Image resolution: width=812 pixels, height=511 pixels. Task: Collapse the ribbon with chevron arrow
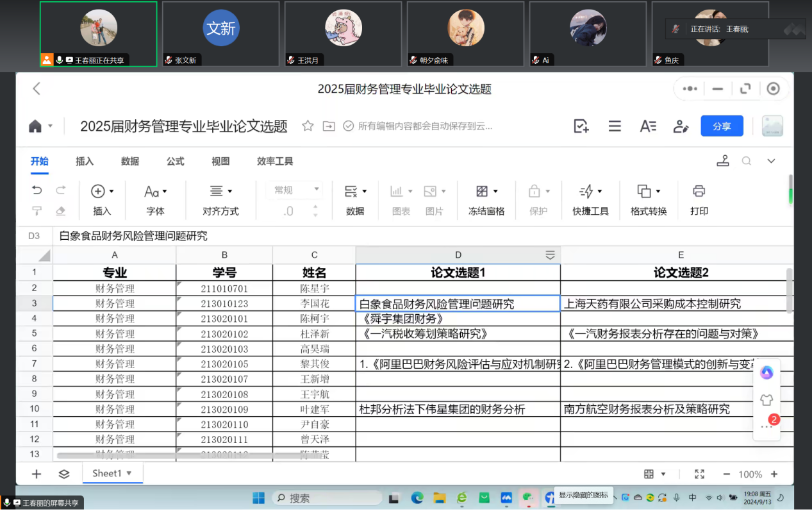tap(772, 161)
